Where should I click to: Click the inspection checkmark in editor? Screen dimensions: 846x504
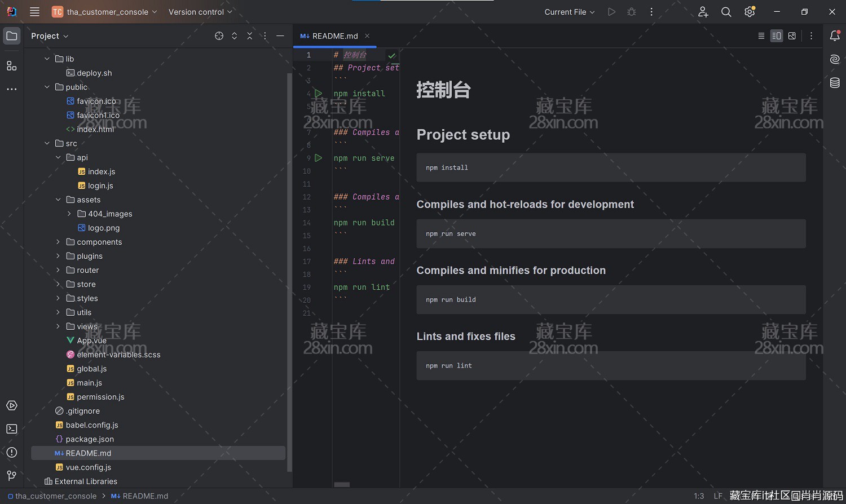[392, 56]
